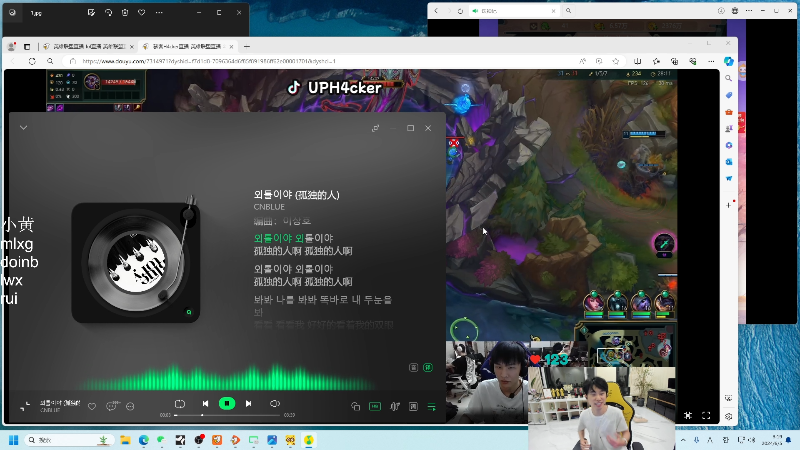
Task: Open the Edge tab actions menu icon
Action: 27,46
